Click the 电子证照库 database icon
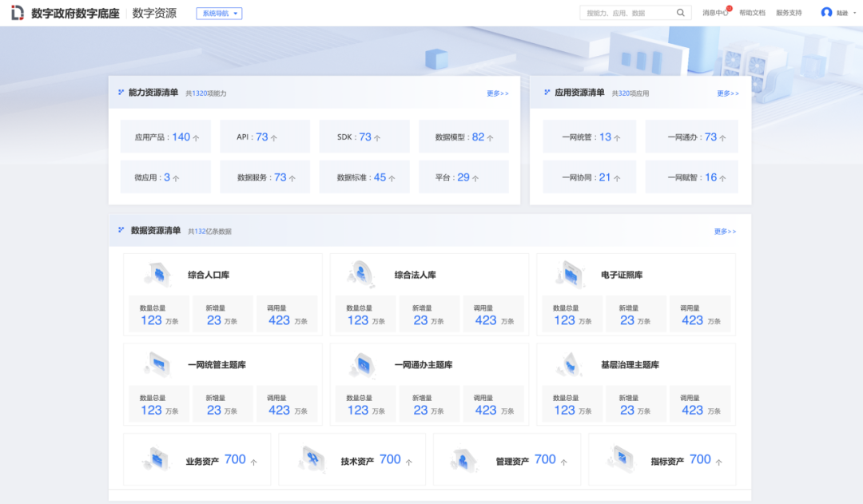The height and width of the screenshot is (504, 863). [569, 275]
